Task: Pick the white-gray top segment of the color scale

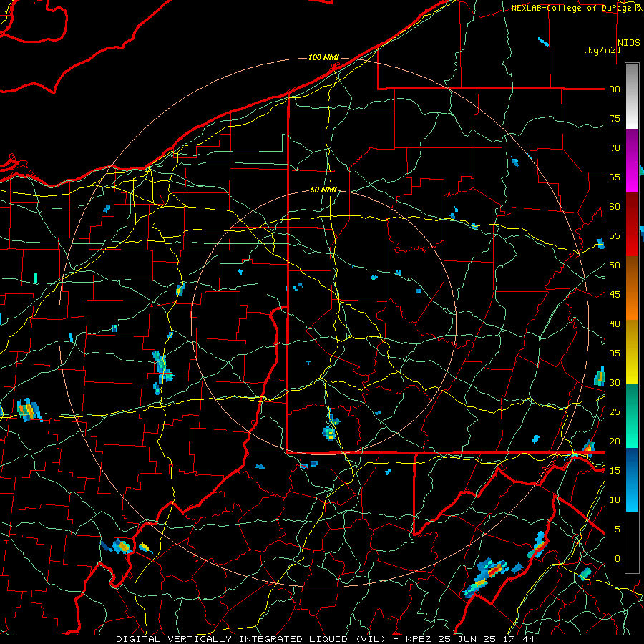Action: click(632, 96)
